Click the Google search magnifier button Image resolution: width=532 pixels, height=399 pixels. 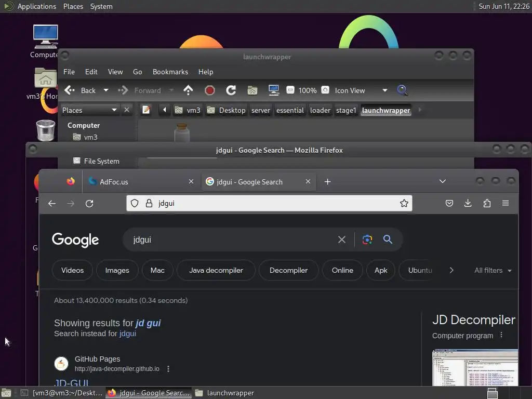pos(388,240)
